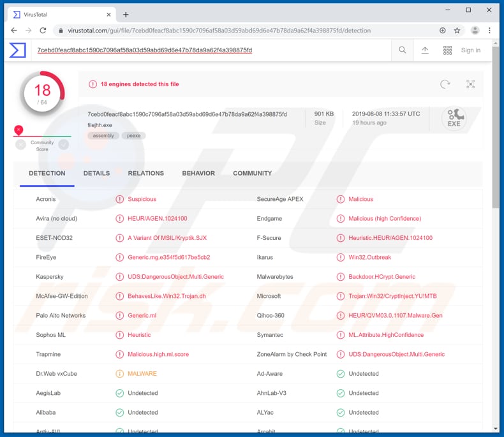Select Trojan:Win32/CryptInject.YU!MTB result
The image size is (504, 437).
[x=392, y=296]
